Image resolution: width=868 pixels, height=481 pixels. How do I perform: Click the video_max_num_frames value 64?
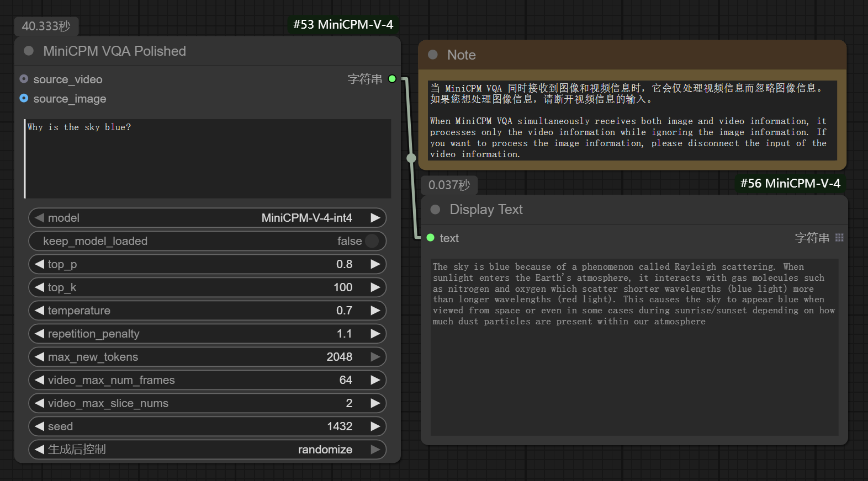click(x=346, y=380)
